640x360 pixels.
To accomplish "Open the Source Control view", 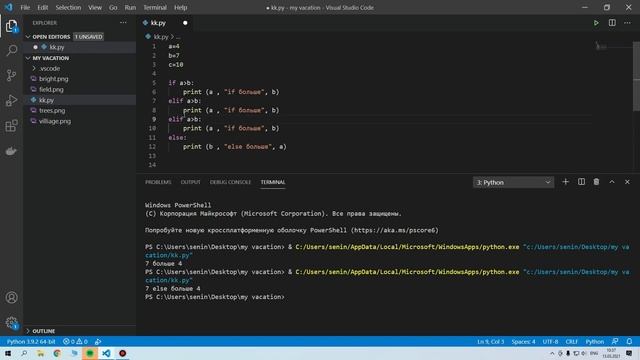I will (11, 76).
